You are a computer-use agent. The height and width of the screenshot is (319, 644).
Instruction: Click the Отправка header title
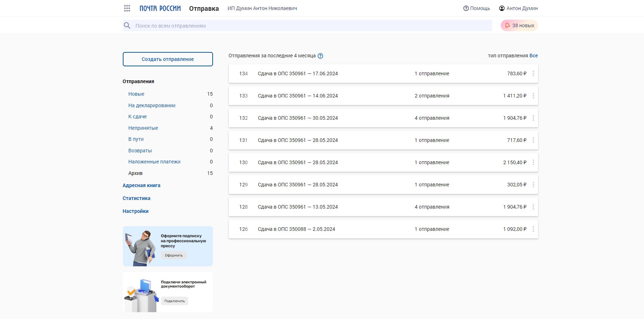point(204,8)
